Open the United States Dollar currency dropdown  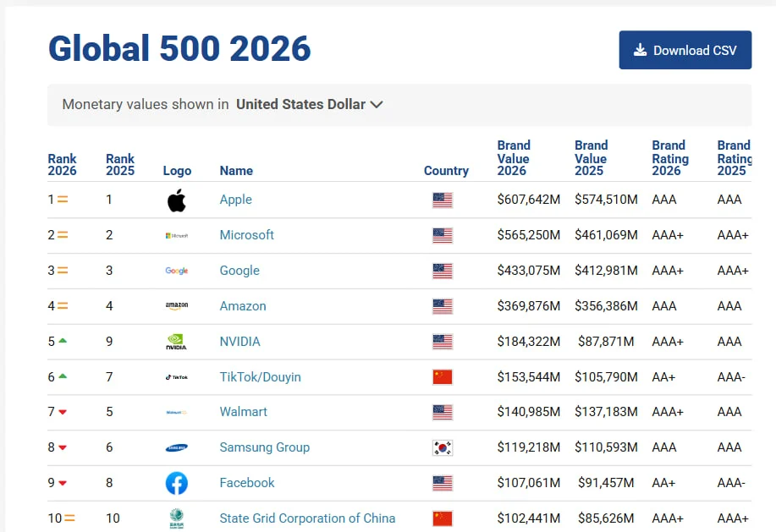pyautogui.click(x=309, y=105)
